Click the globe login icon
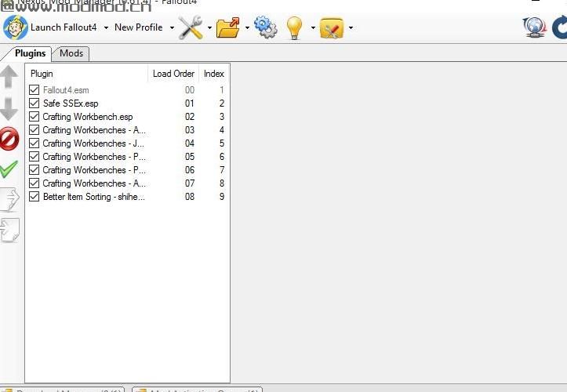 coord(534,27)
